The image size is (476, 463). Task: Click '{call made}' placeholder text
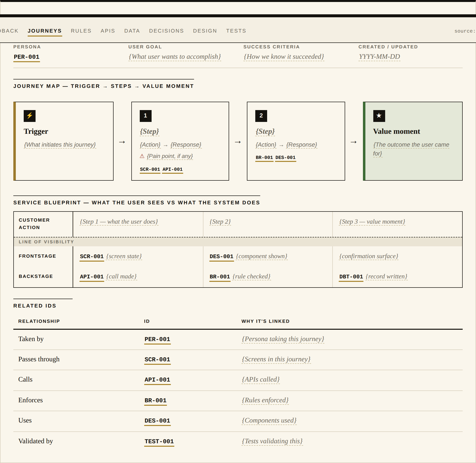(121, 277)
